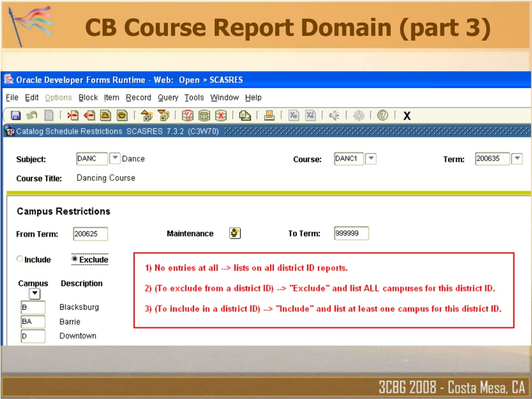Open the Subject lookup dropdown

(115, 159)
